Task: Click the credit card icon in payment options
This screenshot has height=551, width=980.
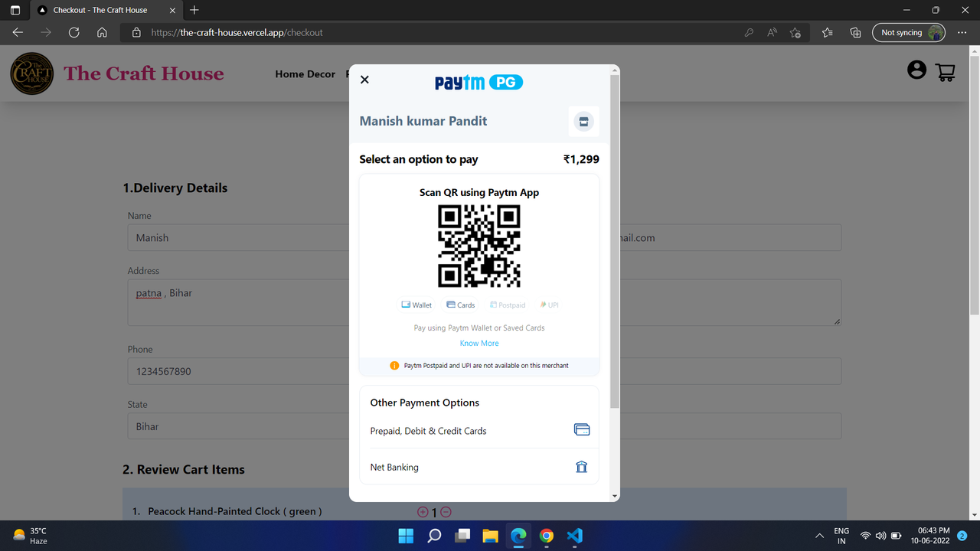Action: [x=582, y=430]
